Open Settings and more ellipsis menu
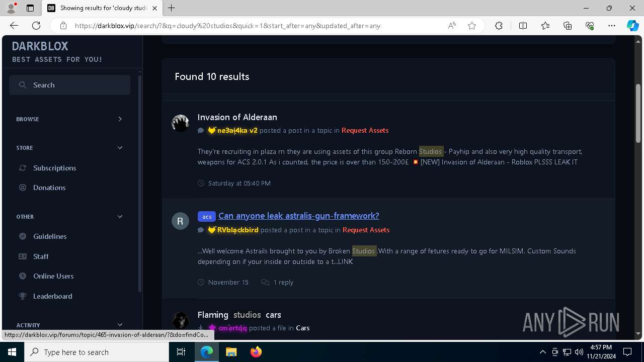This screenshot has width=644, height=362. coord(612,26)
